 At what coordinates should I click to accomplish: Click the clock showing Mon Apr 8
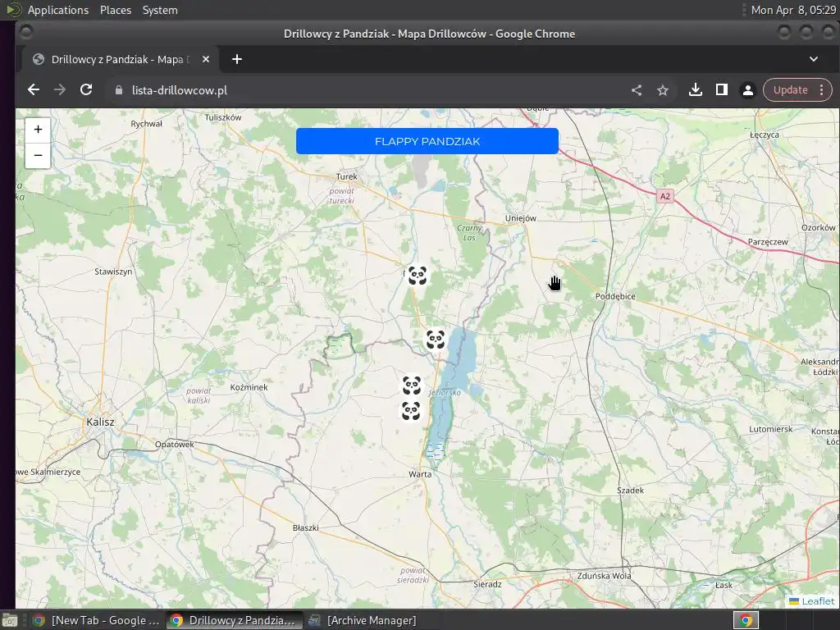[x=793, y=10]
